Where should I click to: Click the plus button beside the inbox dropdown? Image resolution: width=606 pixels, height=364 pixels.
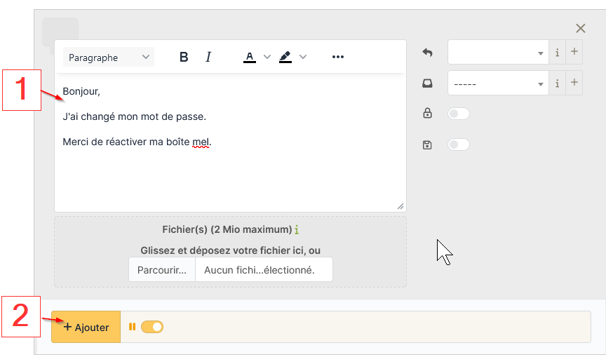[574, 83]
